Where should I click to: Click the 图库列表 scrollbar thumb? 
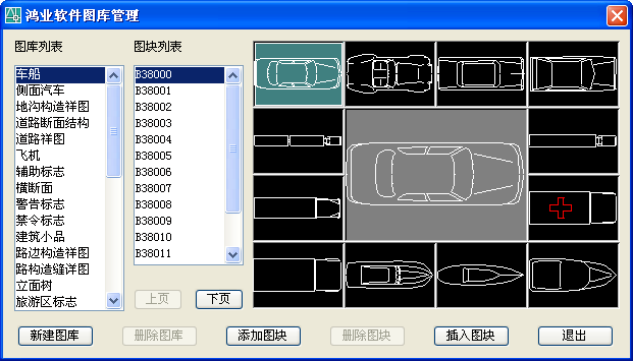coord(113,131)
